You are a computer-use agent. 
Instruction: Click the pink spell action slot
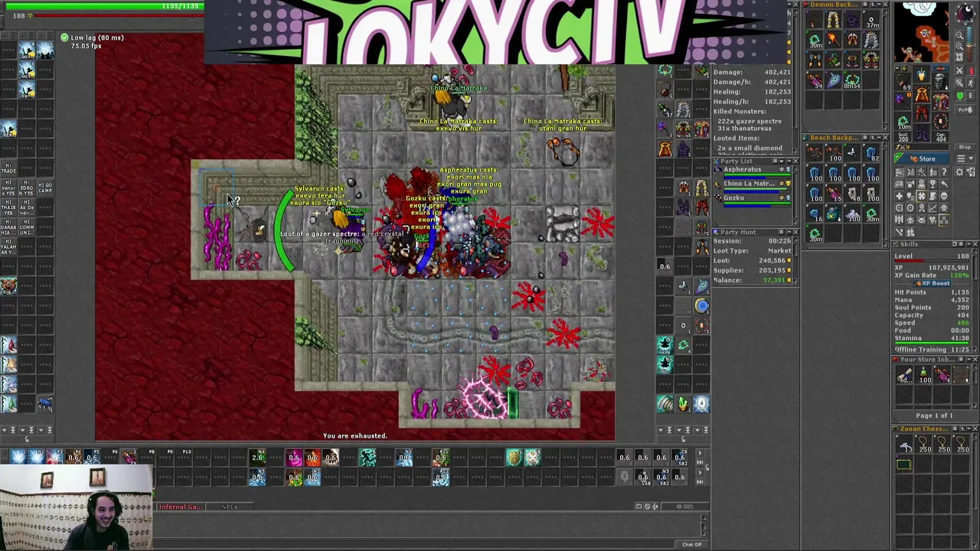[x=294, y=457]
